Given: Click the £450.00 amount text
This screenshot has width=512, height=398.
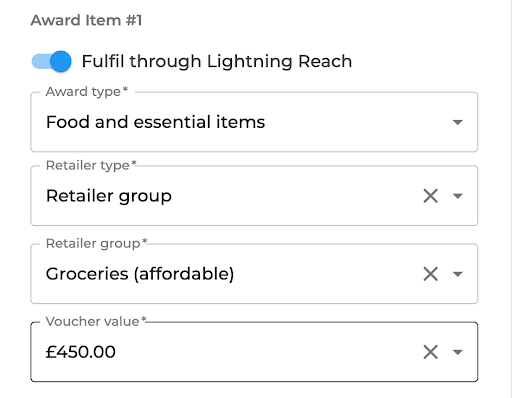Looking at the screenshot, I should pos(81,352).
